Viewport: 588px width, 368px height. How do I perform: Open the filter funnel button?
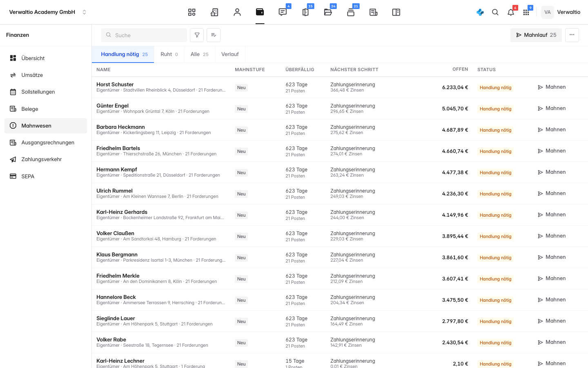coord(197,35)
